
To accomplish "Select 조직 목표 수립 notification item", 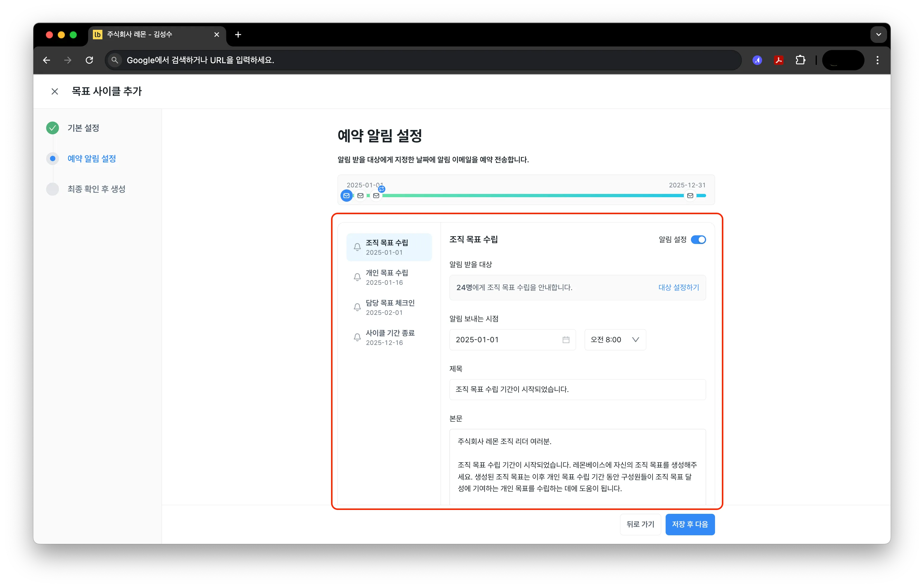I will click(x=389, y=247).
